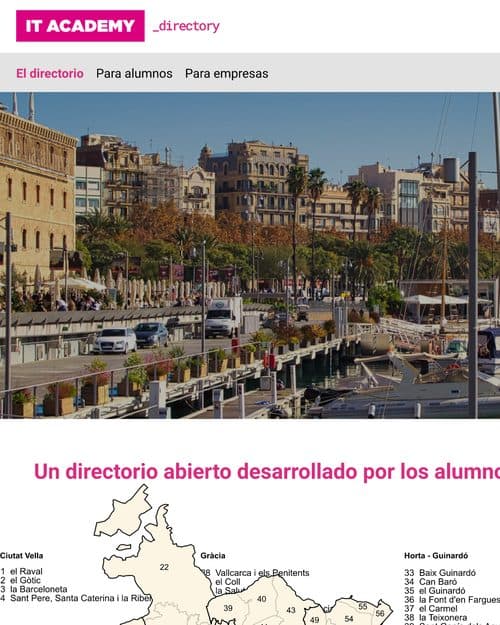Select neighborhood 39 on the map
This screenshot has height=625, width=500.
click(228, 608)
